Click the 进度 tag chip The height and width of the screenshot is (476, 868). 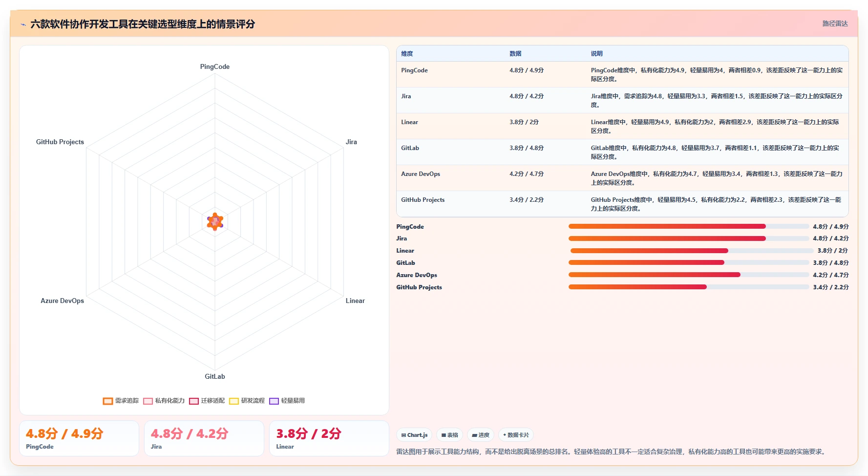point(481,435)
